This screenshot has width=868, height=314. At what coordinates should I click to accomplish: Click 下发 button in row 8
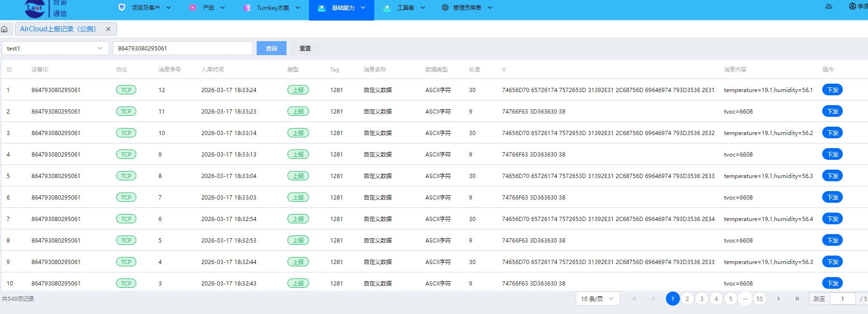[x=833, y=240]
